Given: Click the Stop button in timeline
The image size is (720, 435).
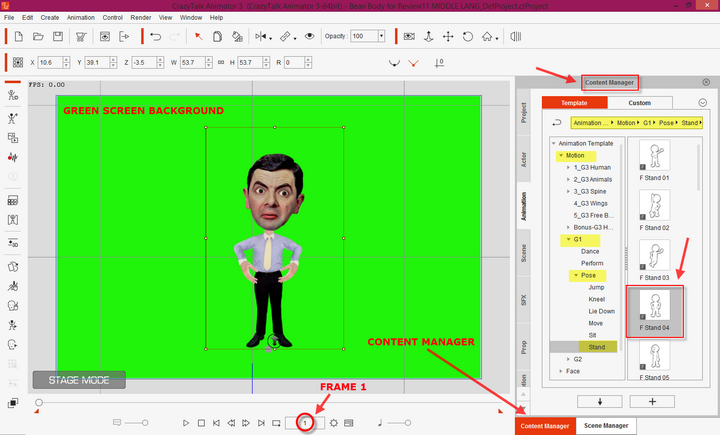Looking at the screenshot, I should (x=201, y=423).
